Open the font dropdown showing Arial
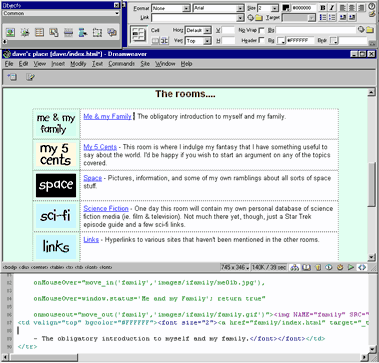Image resolution: width=379 pixels, height=363 pixels. pos(240,8)
